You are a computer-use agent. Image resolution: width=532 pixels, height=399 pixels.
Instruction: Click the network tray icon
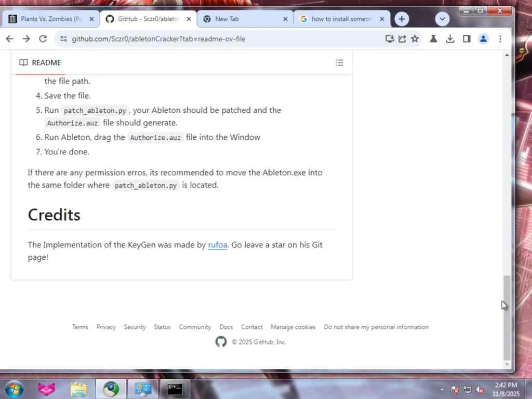pyautogui.click(x=468, y=390)
